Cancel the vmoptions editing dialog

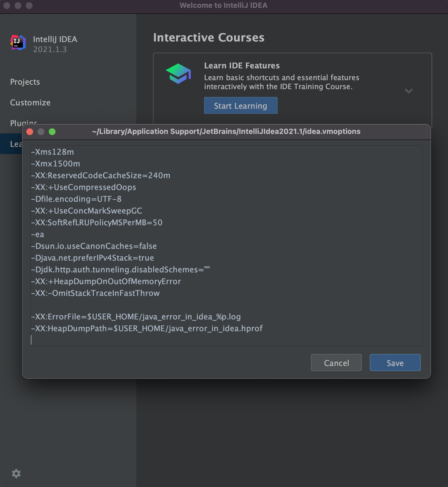click(336, 363)
